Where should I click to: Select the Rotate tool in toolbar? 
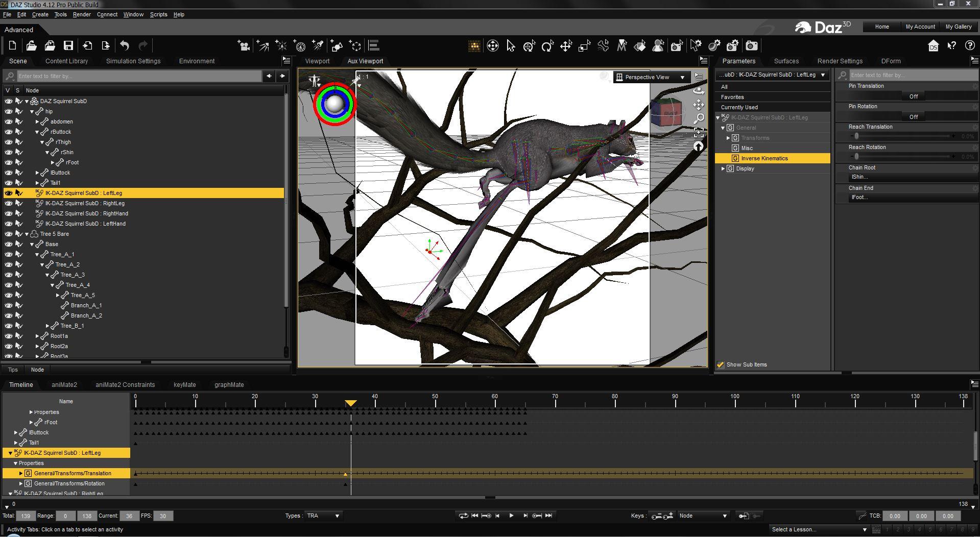pos(547,46)
